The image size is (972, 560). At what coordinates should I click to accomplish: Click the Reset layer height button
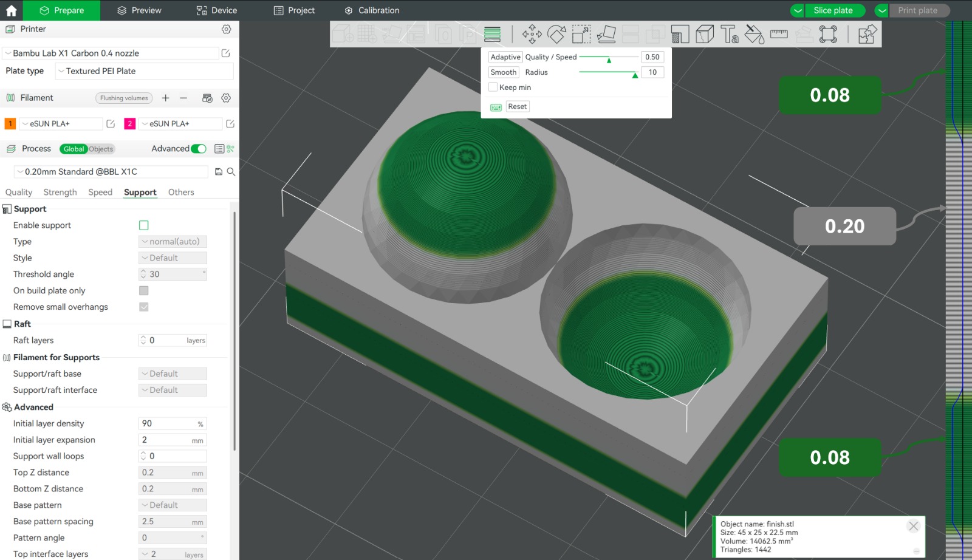518,107
